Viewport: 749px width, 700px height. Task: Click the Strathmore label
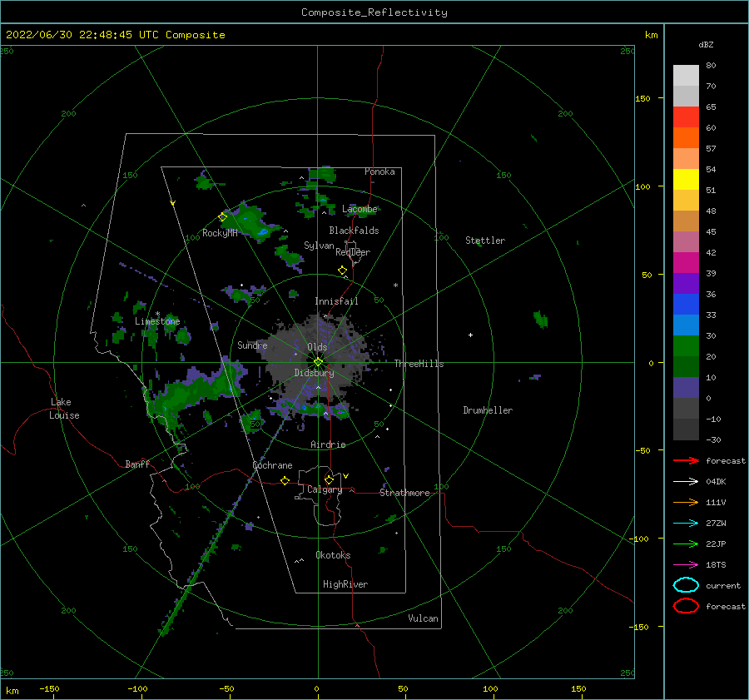405,493
